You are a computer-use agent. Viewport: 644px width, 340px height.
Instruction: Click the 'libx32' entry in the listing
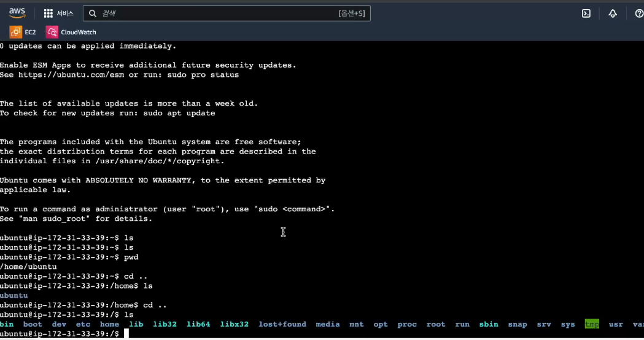[234, 324]
